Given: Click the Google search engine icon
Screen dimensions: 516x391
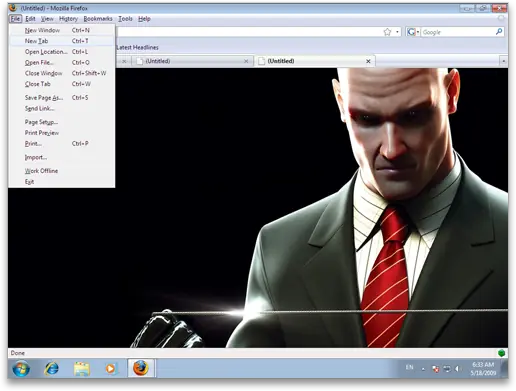Looking at the screenshot, I should tap(411, 32).
